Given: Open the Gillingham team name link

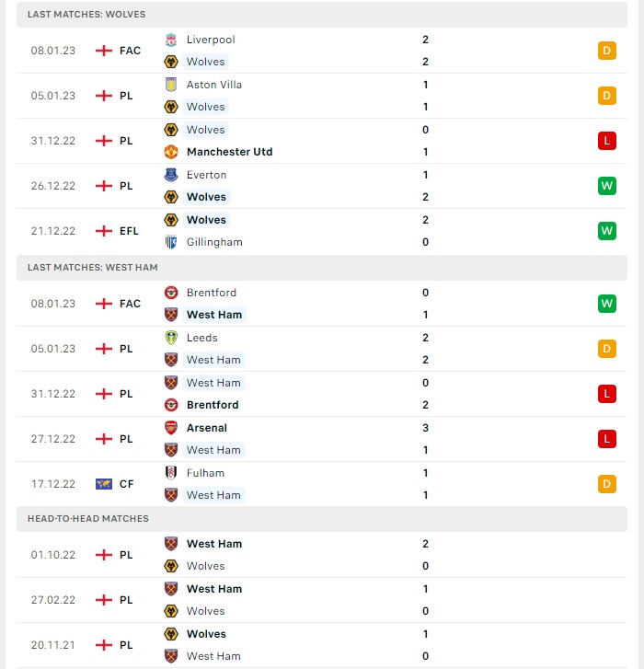Looking at the screenshot, I should pyautogui.click(x=214, y=242).
